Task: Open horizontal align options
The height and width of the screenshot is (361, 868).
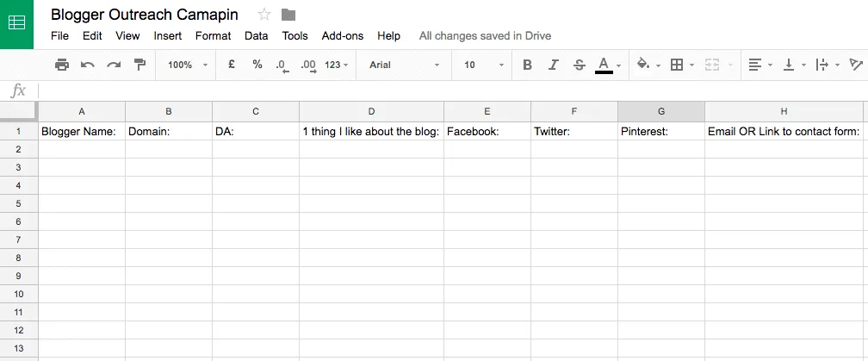Action: pyautogui.click(x=754, y=65)
